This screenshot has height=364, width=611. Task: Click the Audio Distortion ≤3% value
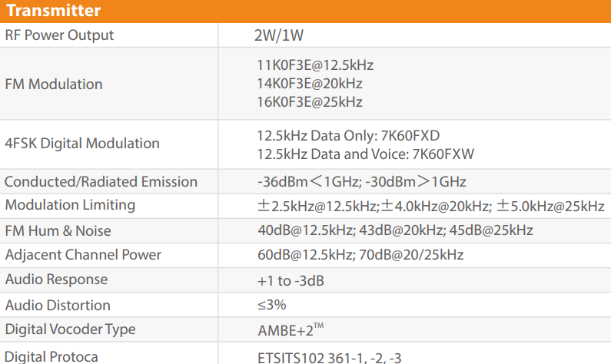pyautogui.click(x=272, y=305)
